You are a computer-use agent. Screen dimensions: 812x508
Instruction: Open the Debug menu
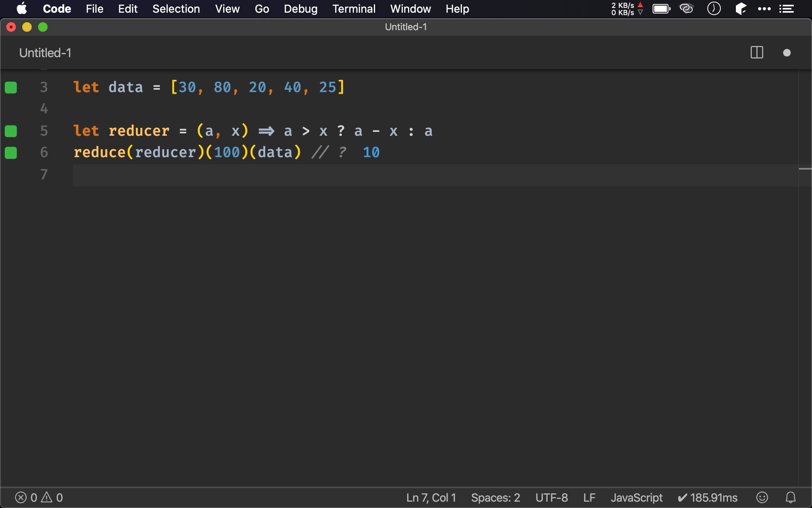(x=301, y=9)
